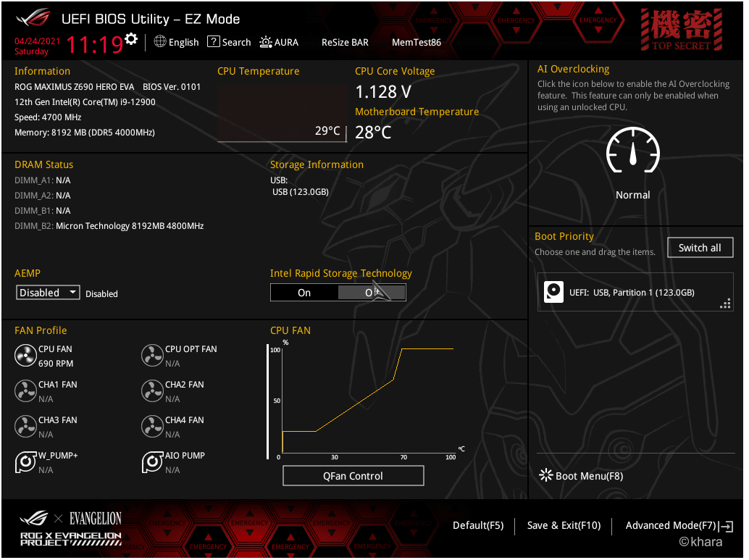The width and height of the screenshot is (749, 560).
Task: Click the BIOS Ver. 0101 text
Action: (x=172, y=86)
